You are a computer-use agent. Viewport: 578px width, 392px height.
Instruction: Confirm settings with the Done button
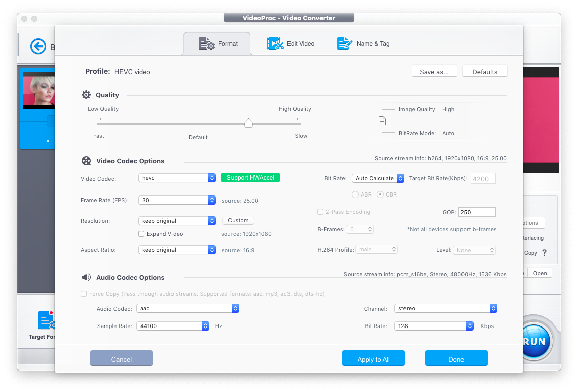point(456,358)
